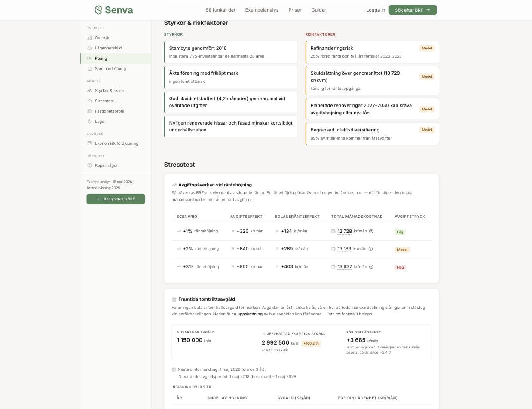Select the Refinansieringsrisk risk card

(x=372, y=52)
